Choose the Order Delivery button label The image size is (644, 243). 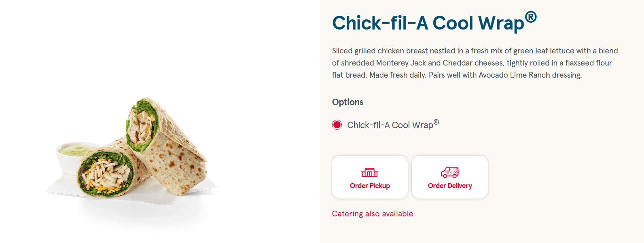(x=450, y=186)
